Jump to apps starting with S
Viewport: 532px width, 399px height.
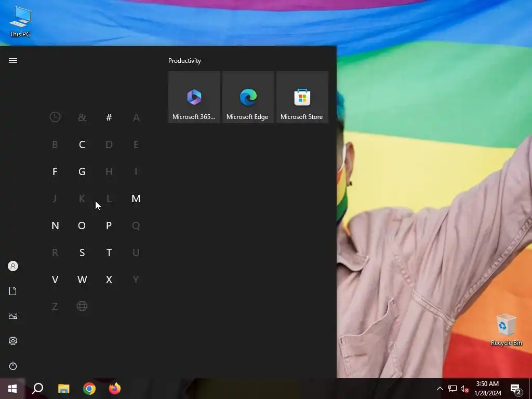(82, 252)
